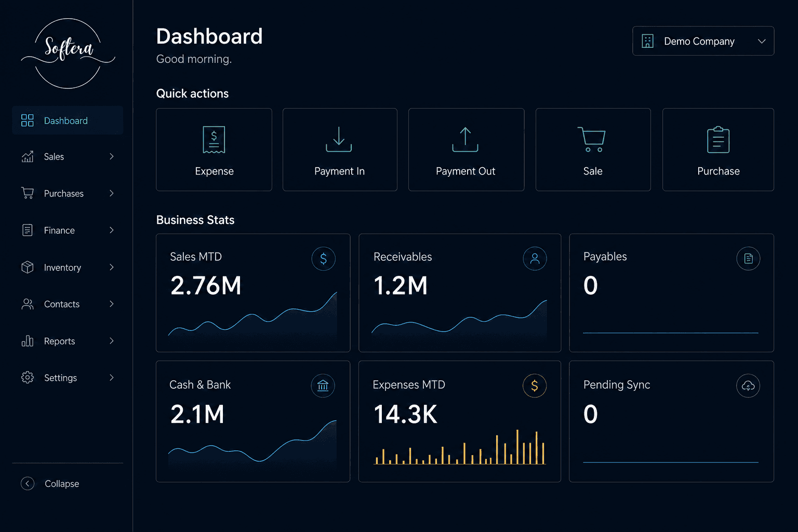Click the Payment In quick action label
The height and width of the screenshot is (532, 798).
tap(339, 171)
